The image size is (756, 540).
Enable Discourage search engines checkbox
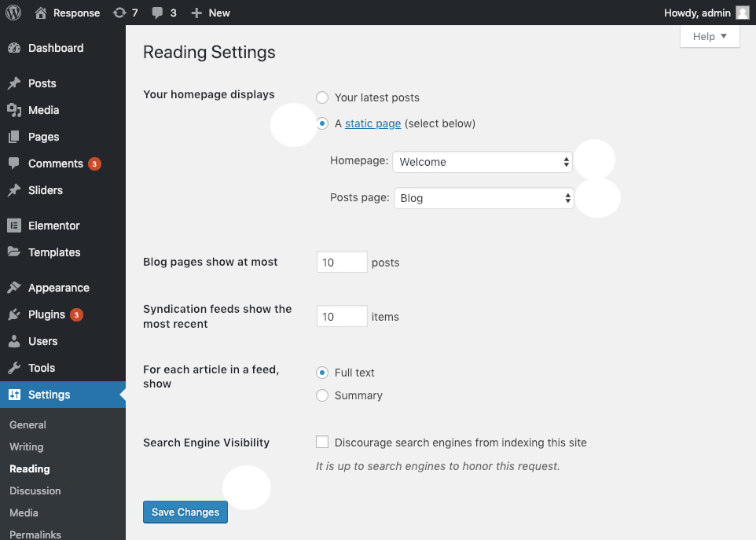coord(322,442)
